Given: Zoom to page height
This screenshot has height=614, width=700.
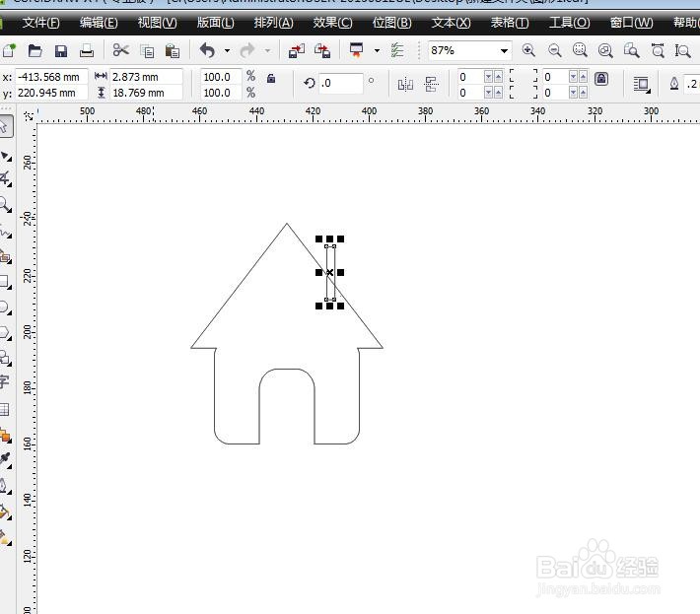Looking at the screenshot, I should [x=682, y=50].
